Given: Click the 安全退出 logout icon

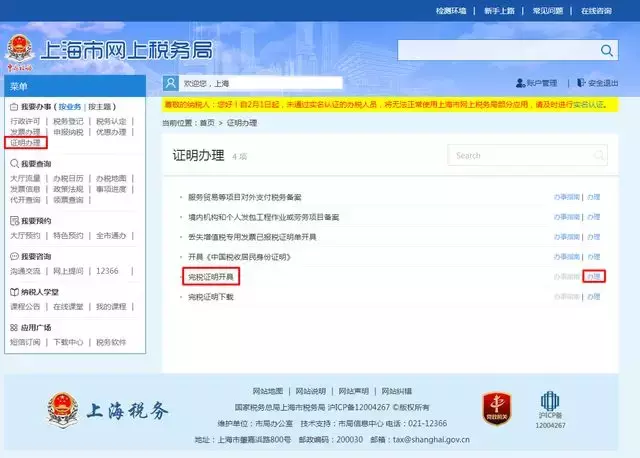Looking at the screenshot, I should point(581,83).
